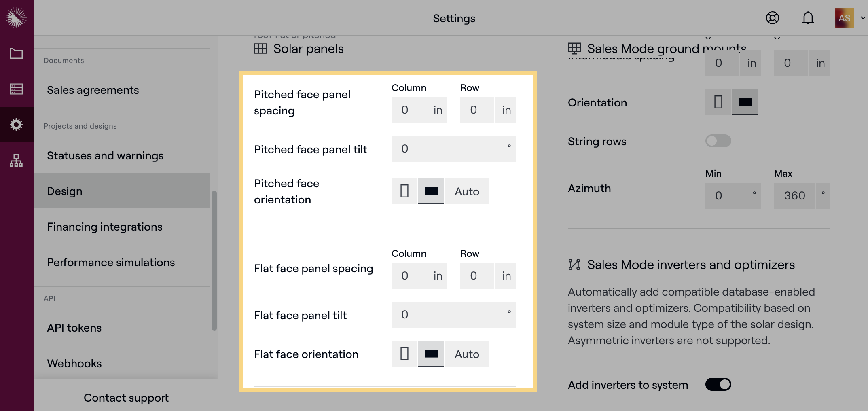Screen dimensions: 868x411
Task: Set flat face orientation to Auto
Action: tap(467, 354)
